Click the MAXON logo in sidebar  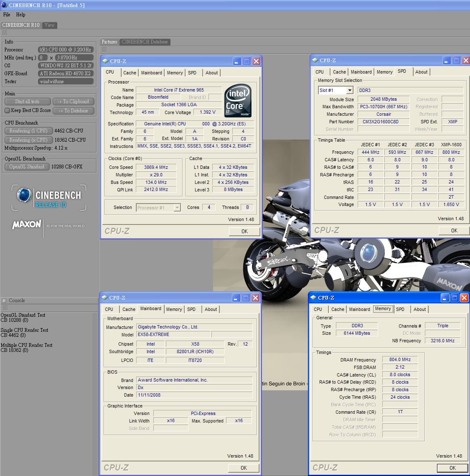[x=27, y=224]
